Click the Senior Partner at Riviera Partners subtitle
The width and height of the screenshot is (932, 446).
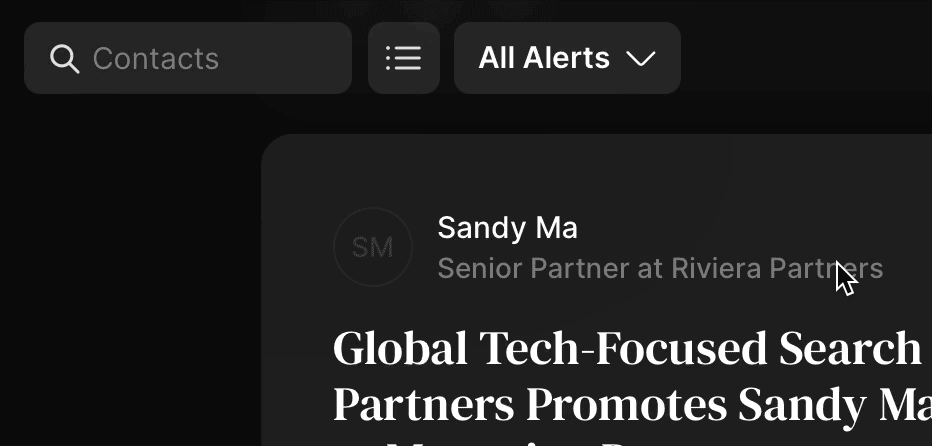(x=660, y=268)
